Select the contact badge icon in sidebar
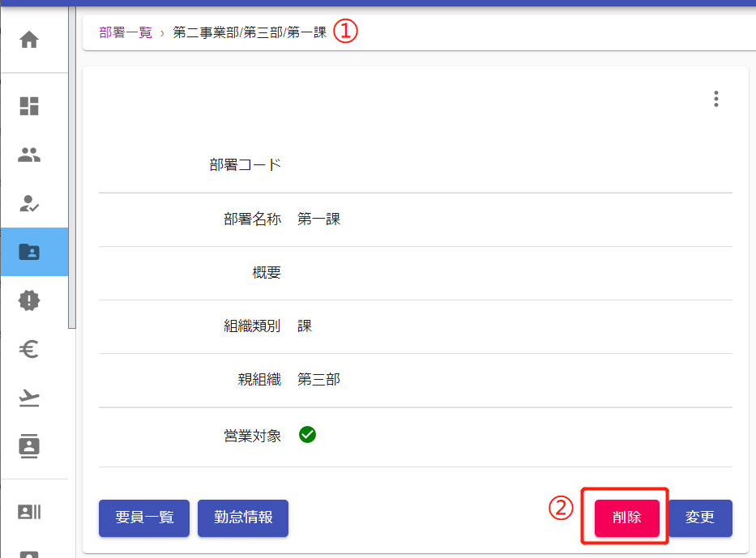756x558 pixels. coord(29,445)
